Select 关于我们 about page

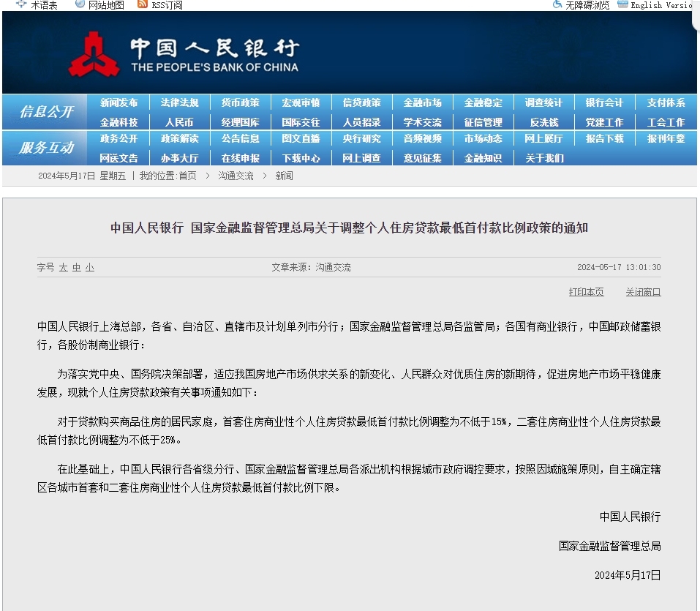(x=545, y=158)
